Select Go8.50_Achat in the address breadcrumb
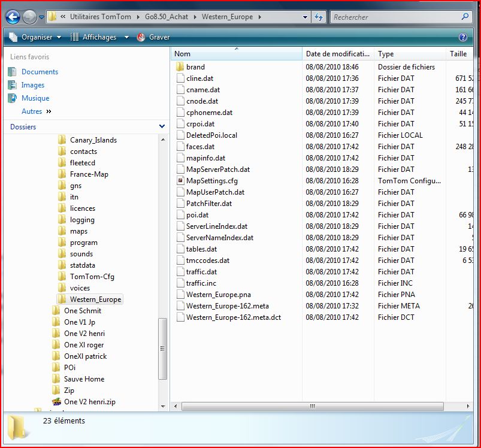 (x=167, y=17)
